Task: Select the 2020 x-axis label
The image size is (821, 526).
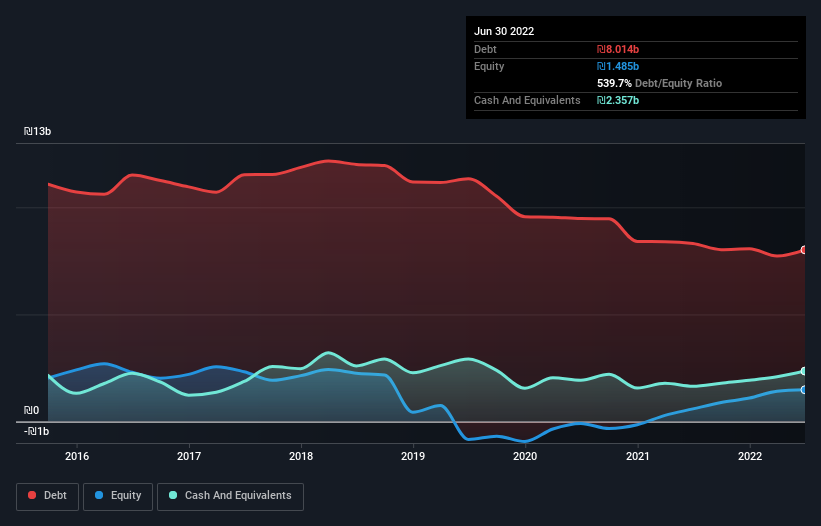Action: point(525,456)
